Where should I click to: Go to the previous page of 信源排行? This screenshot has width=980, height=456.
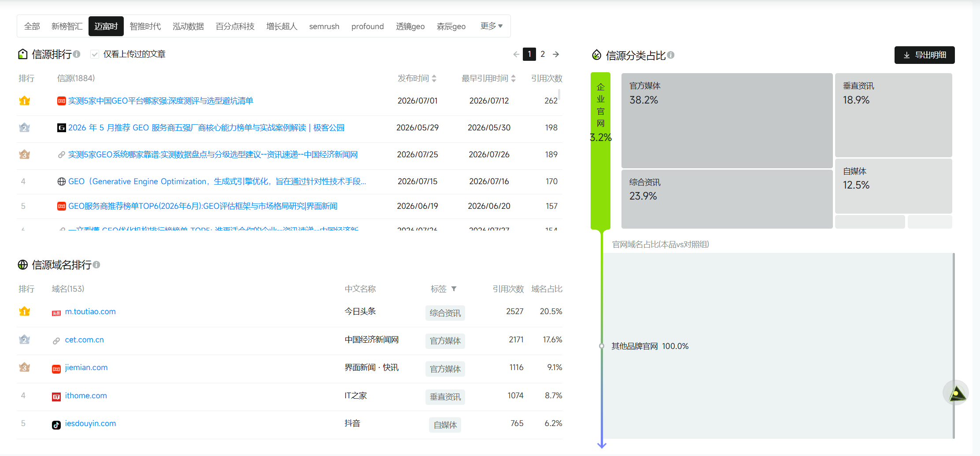(x=516, y=54)
